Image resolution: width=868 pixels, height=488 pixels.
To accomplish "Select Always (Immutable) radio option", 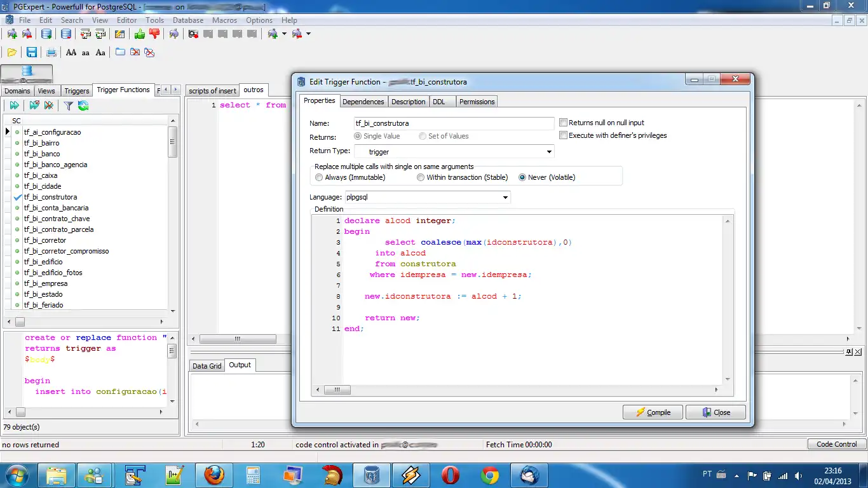I will 319,177.
